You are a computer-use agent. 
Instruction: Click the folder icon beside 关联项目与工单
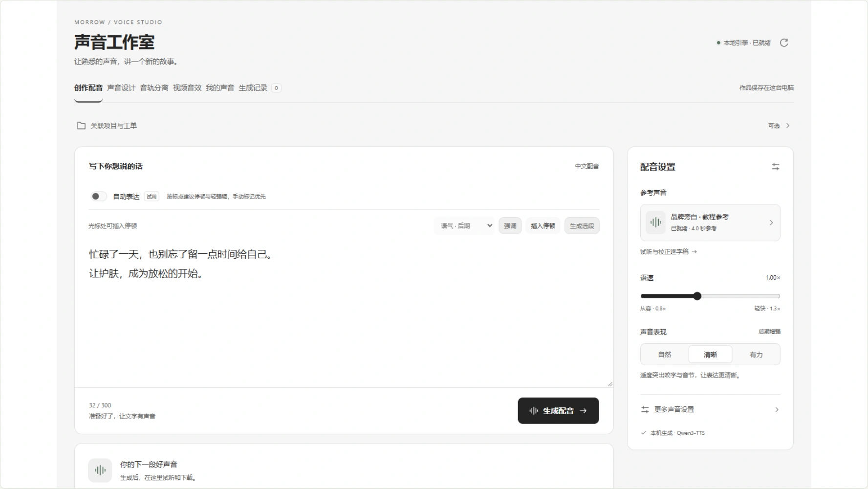point(81,126)
